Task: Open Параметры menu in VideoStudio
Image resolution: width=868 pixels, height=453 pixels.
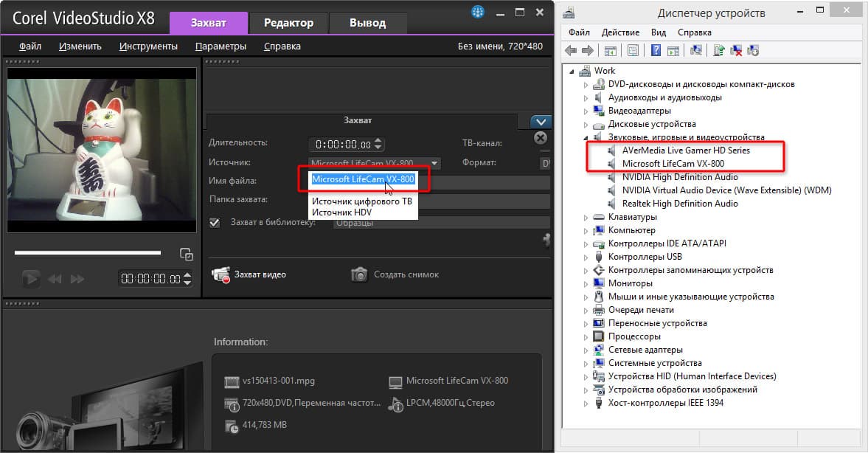Action: click(221, 46)
